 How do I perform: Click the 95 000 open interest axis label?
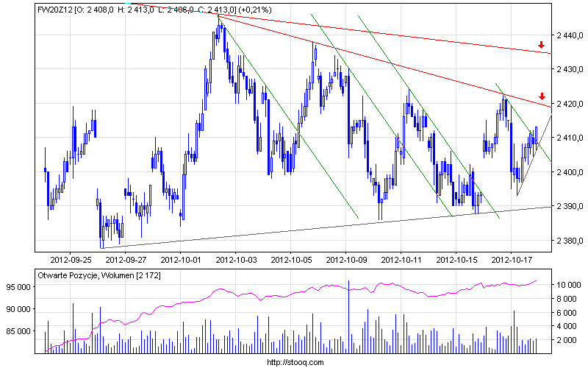point(18,287)
